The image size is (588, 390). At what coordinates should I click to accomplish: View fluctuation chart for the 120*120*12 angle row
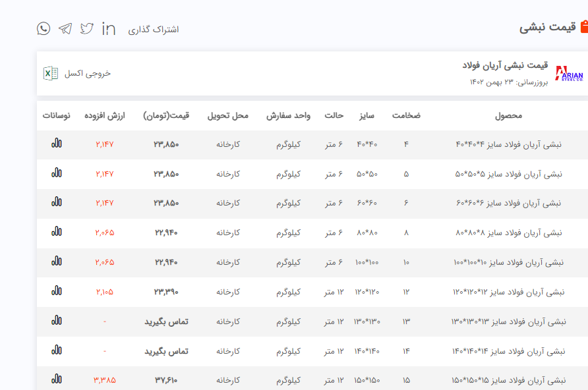click(57, 291)
